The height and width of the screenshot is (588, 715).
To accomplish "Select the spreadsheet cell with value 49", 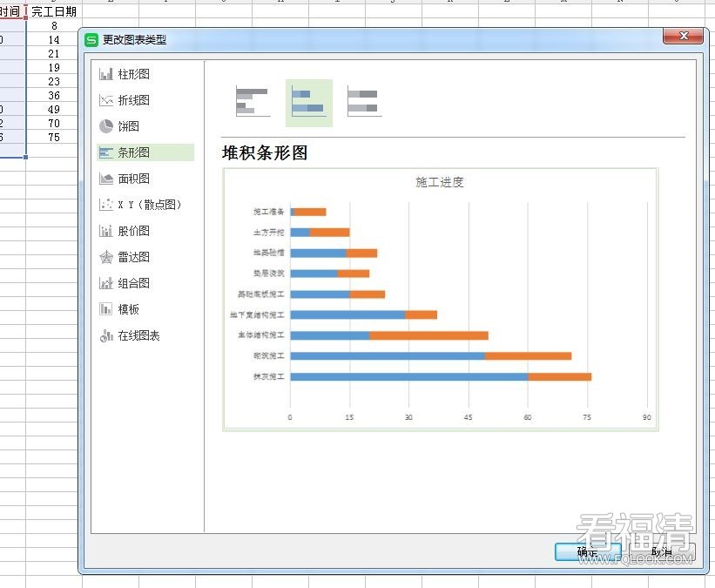I will tap(54, 110).
